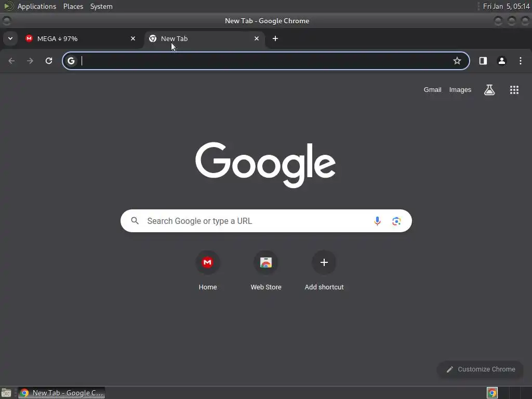Start voice search with microphone
The width and height of the screenshot is (532, 399).
(377, 221)
